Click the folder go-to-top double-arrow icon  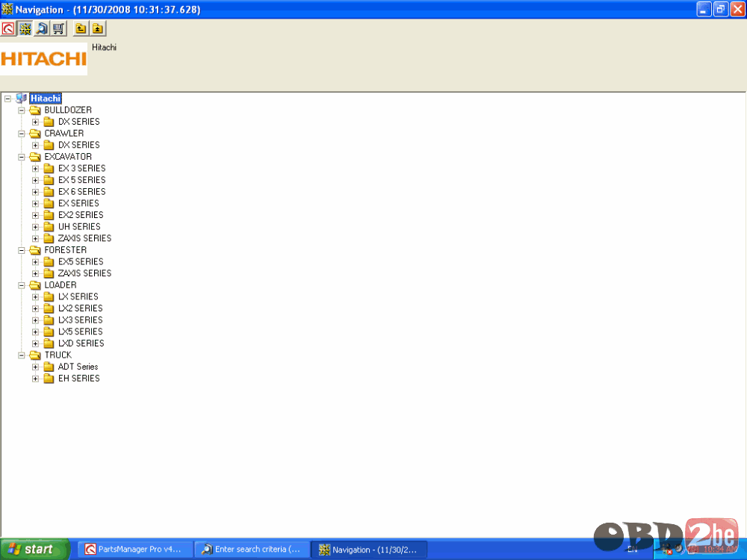click(x=97, y=29)
